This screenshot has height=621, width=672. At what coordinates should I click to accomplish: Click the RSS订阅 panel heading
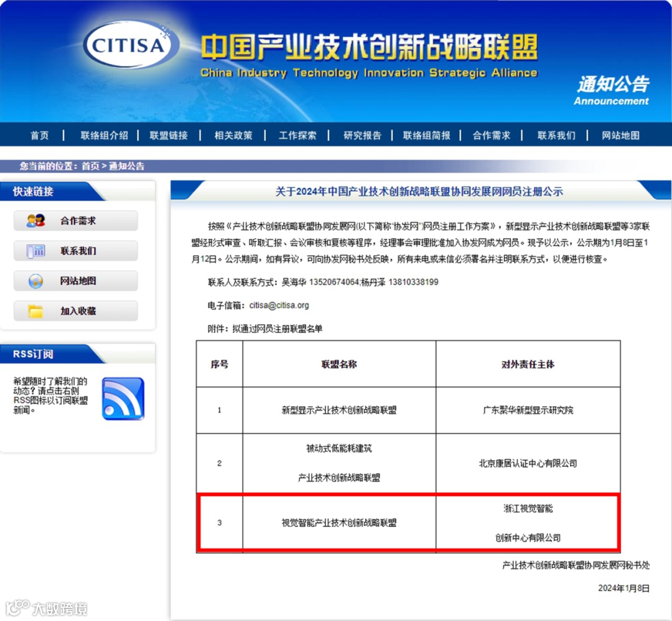pyautogui.click(x=33, y=354)
